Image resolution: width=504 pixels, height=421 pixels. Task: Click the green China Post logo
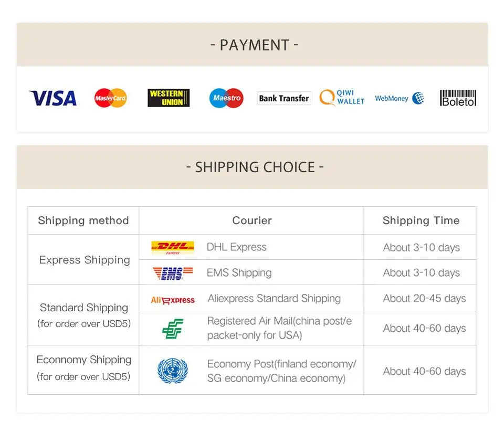pos(172,329)
